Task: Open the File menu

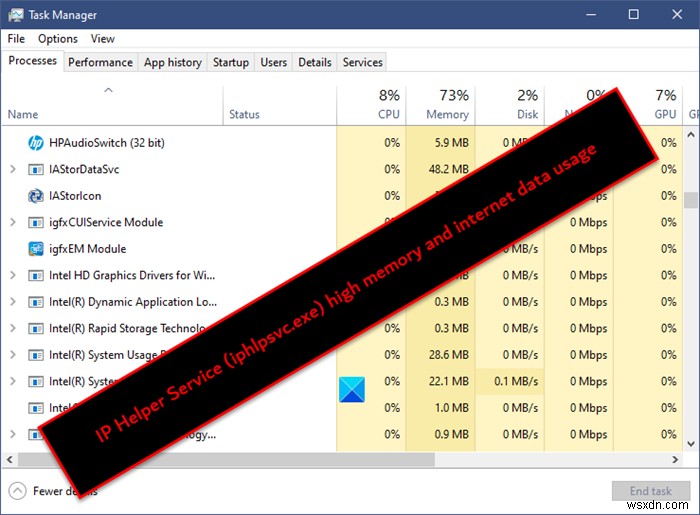Action: pos(16,39)
